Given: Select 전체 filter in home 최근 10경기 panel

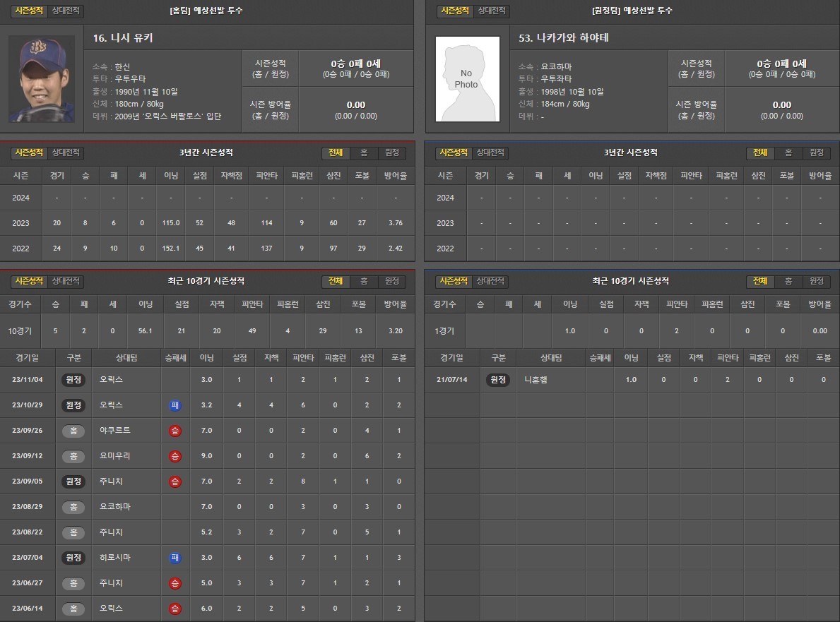Looking at the screenshot, I should pos(336,281).
